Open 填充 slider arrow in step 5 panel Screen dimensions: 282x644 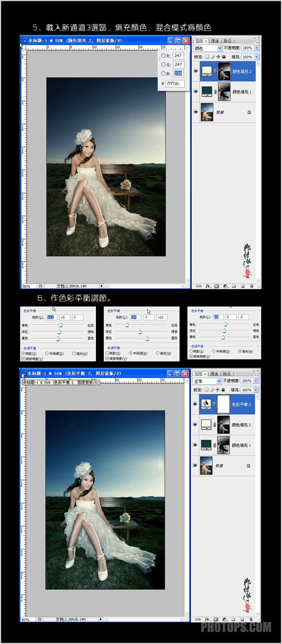(x=257, y=57)
